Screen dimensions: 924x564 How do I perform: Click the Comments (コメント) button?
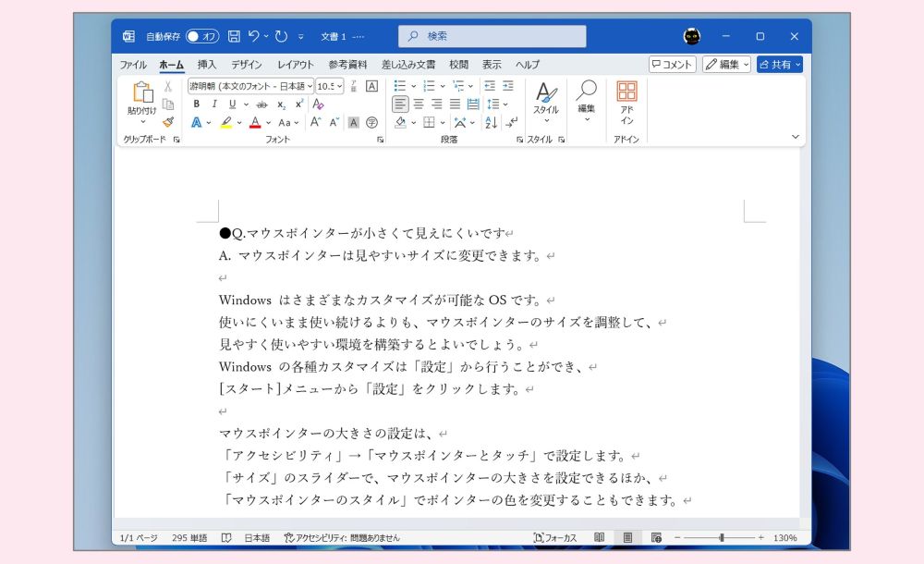click(x=673, y=65)
